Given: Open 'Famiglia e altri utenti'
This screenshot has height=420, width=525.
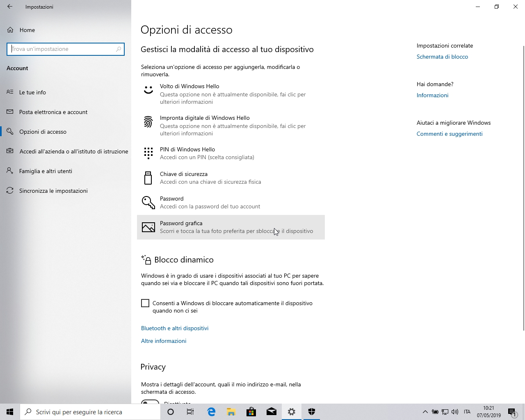Looking at the screenshot, I should (x=66, y=171).
